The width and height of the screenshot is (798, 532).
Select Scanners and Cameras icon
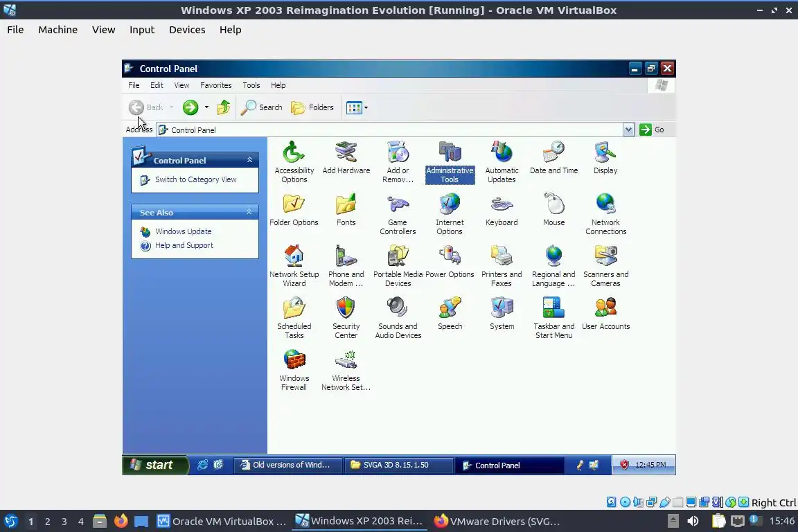[x=605, y=266]
